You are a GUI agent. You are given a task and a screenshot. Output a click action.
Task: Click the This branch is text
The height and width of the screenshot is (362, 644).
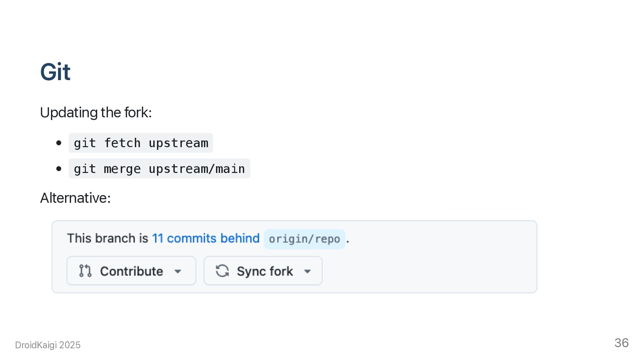click(108, 238)
